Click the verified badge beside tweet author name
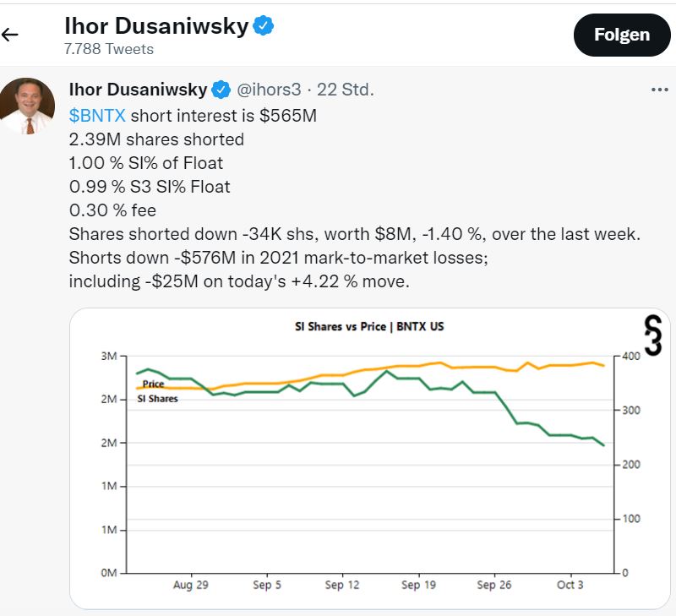This screenshot has height=616, width=676. [221, 89]
